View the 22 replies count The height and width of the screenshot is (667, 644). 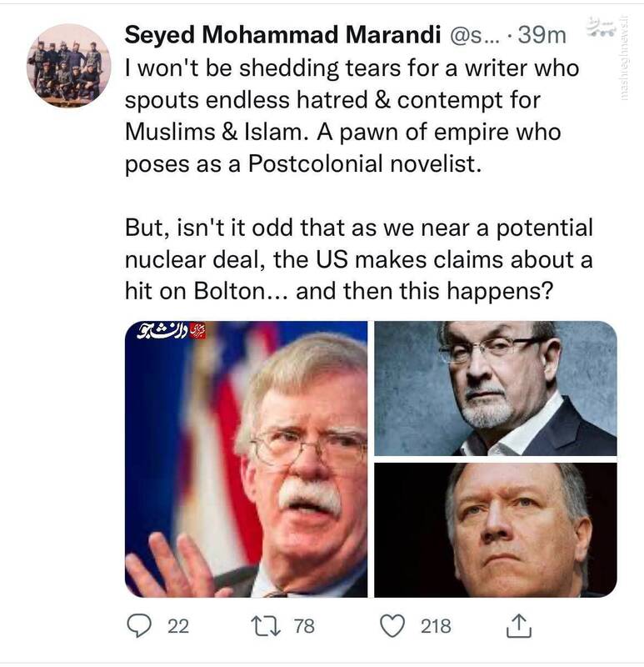coord(177,625)
